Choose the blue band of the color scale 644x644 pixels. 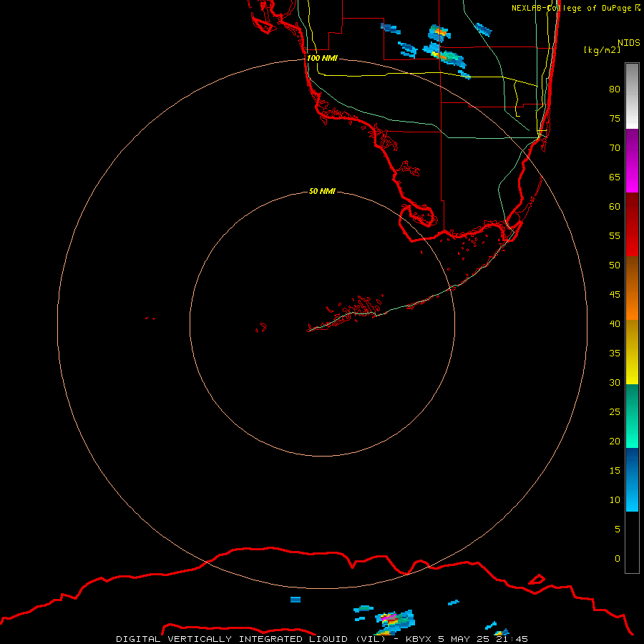(632, 479)
